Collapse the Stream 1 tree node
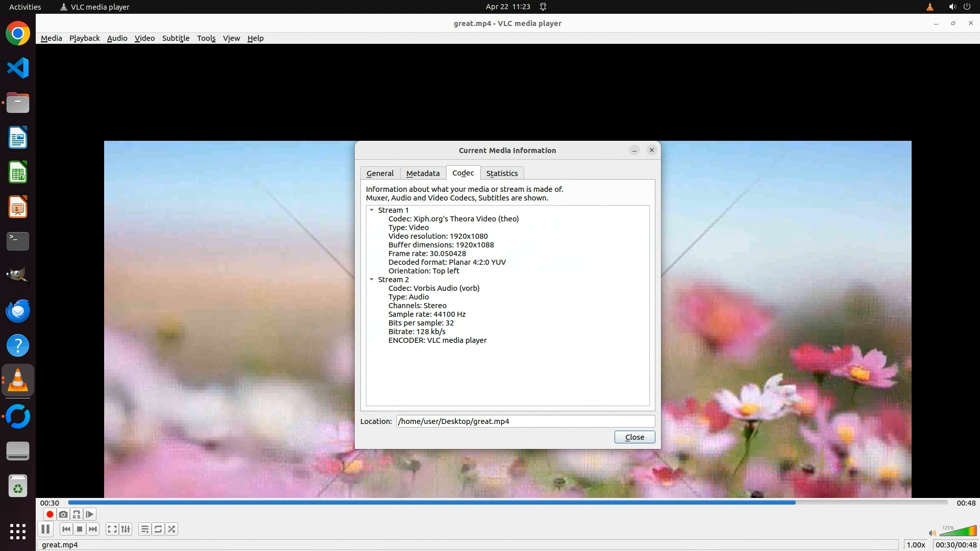The image size is (980, 551). 372,210
